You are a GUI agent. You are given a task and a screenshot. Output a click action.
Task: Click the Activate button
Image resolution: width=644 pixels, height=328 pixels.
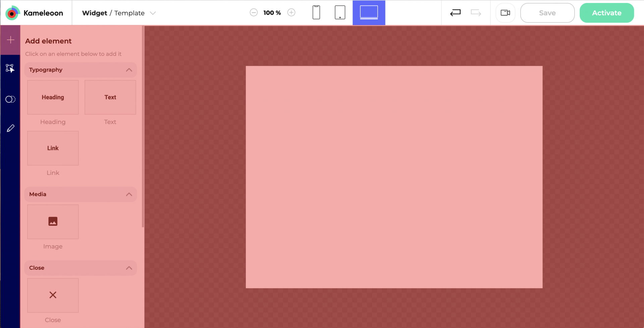[x=607, y=13]
